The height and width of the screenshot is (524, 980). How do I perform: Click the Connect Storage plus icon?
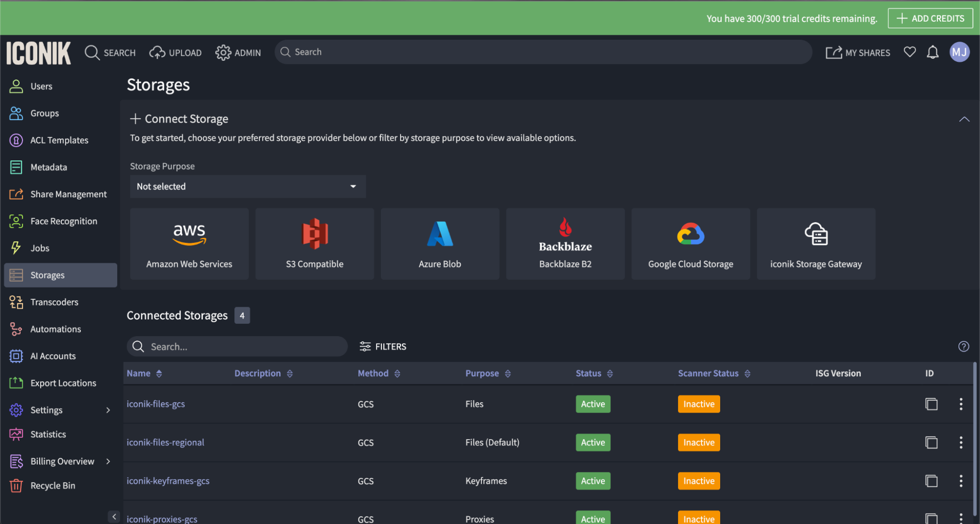(x=135, y=119)
